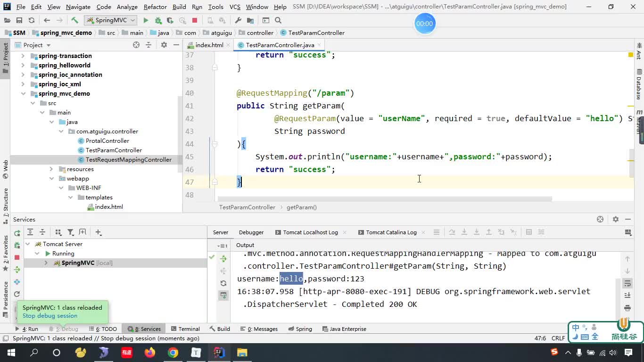Open Sogou input method tray icon
The height and width of the screenshot is (362, 644).
coord(554,352)
